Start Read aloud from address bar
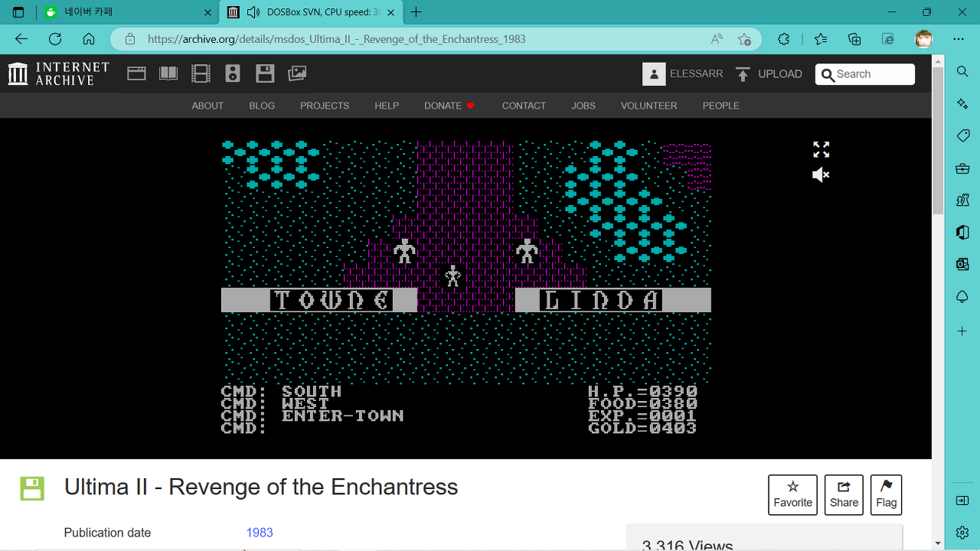Screen dimensions: 980x551 (x=717, y=39)
